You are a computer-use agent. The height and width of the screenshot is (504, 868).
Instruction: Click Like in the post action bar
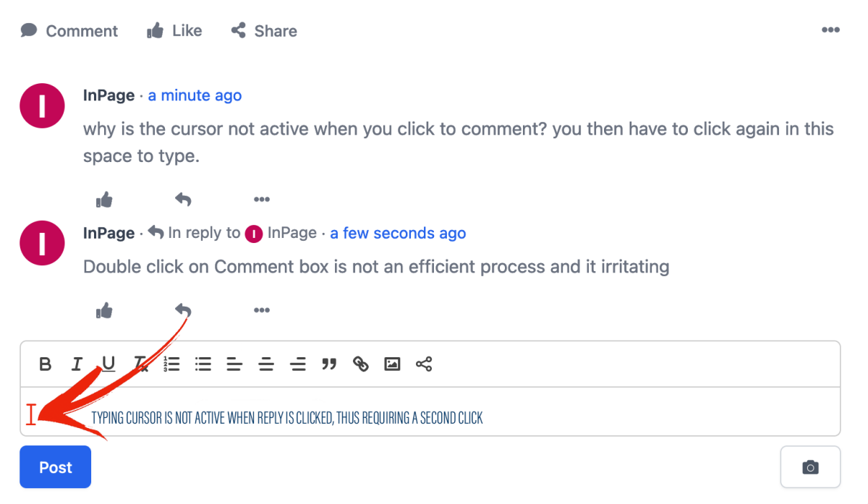pos(174,31)
